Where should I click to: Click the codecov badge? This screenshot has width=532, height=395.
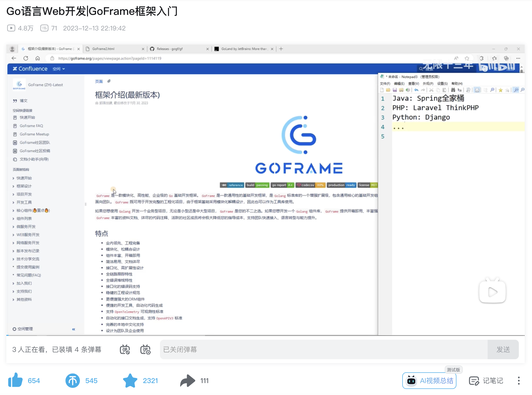[310, 185]
